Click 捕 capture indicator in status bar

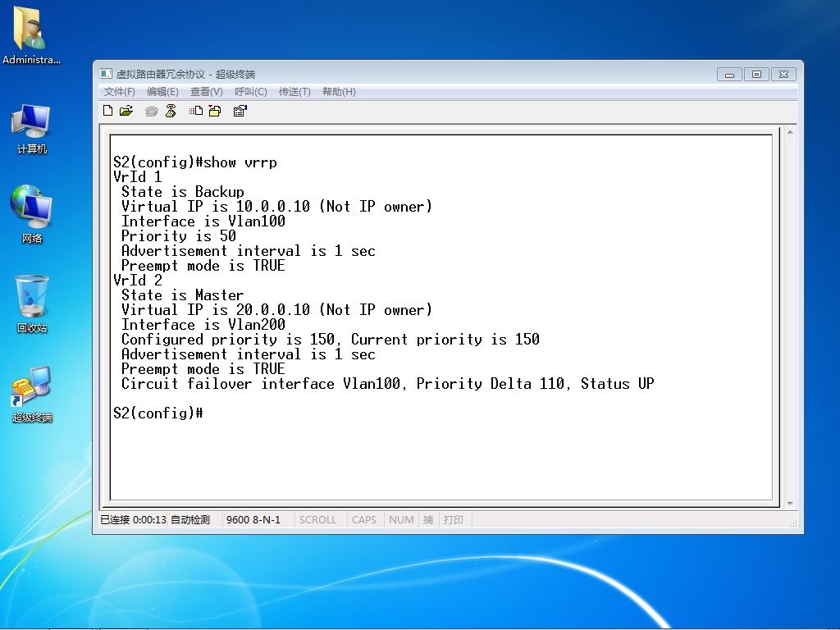pyautogui.click(x=428, y=519)
